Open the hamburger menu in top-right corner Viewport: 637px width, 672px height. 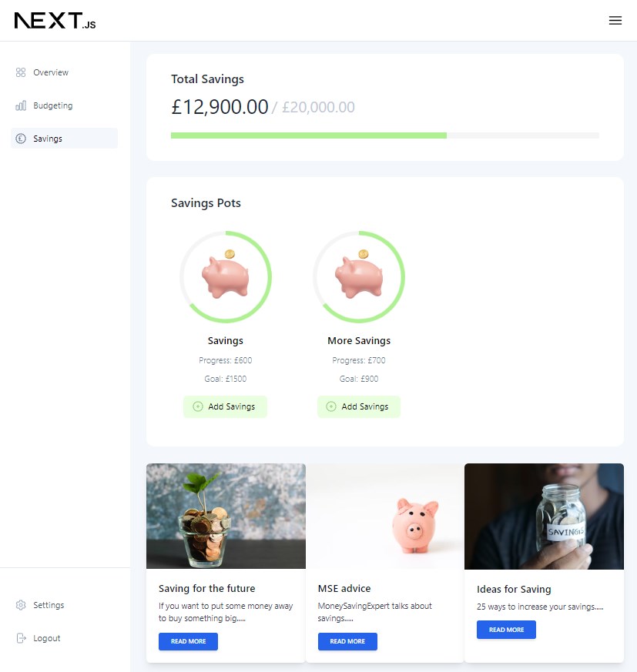pos(615,21)
